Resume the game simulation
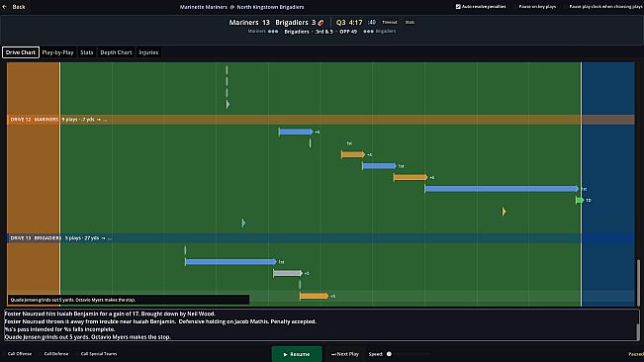Screen dimensions: 644x362 point(297,354)
